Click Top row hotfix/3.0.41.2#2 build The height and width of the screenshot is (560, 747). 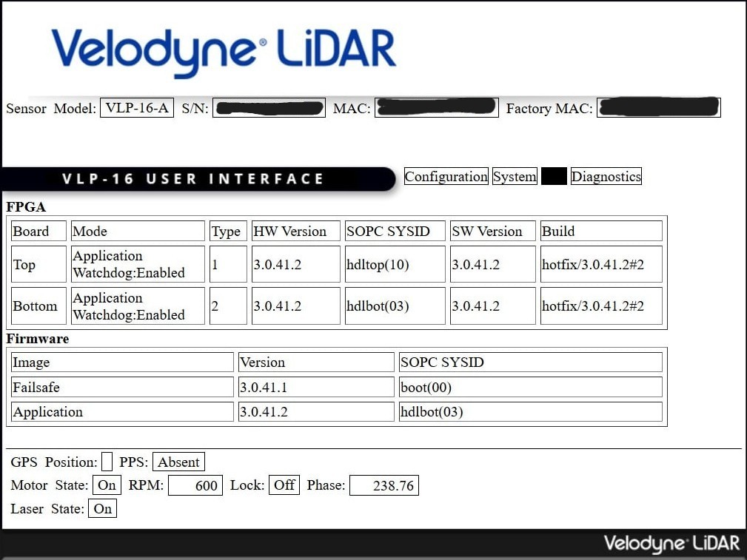pos(601,264)
